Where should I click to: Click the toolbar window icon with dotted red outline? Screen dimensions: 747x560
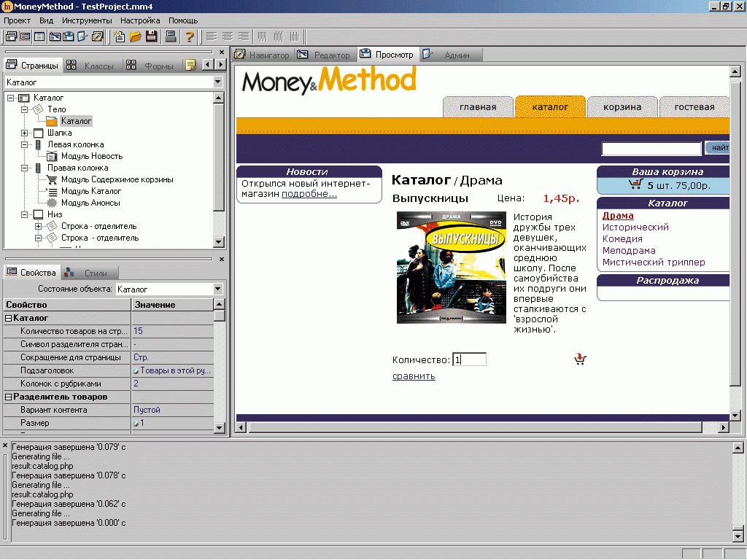25,36
